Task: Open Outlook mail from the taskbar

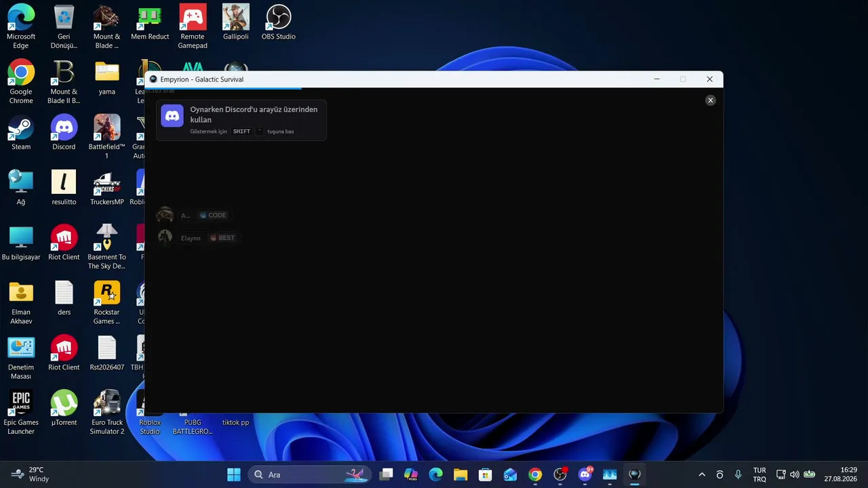Action: (x=510, y=474)
